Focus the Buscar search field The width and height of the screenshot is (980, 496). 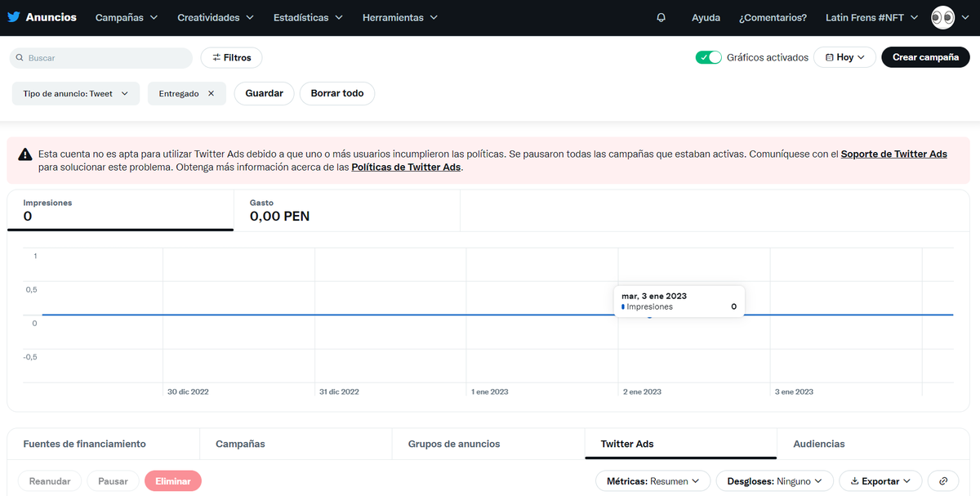pyautogui.click(x=101, y=58)
